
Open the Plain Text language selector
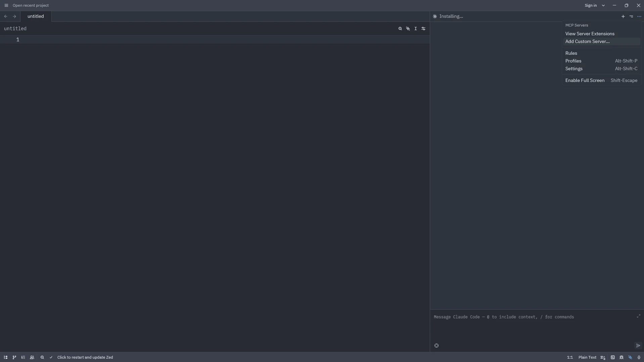tap(587, 357)
